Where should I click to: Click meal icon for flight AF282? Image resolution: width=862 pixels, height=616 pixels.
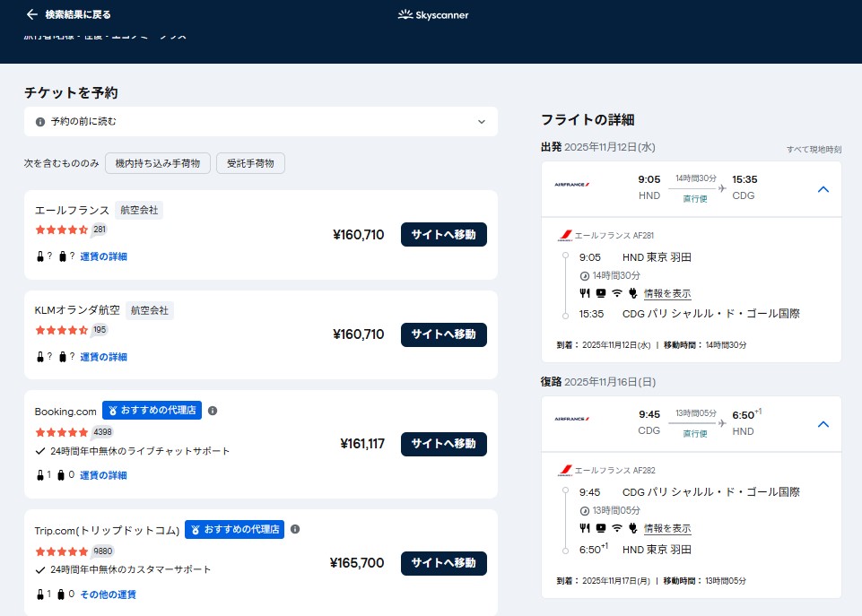(x=584, y=529)
